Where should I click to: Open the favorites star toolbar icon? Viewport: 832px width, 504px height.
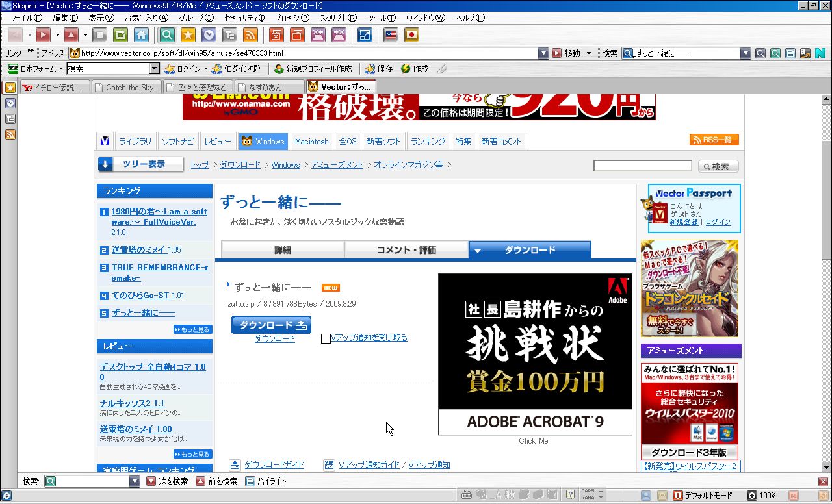(188, 35)
